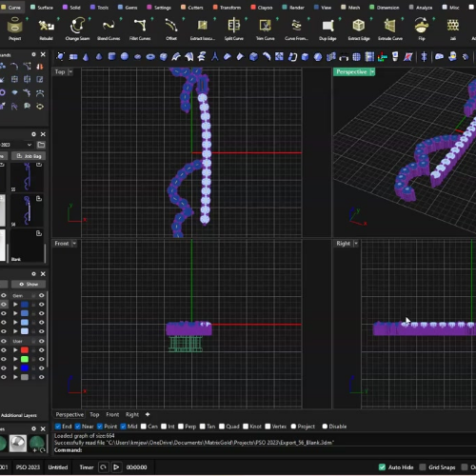Screen dimensions: 476x476
Task: Choose the Extrude Curve tool
Action: [390, 29]
